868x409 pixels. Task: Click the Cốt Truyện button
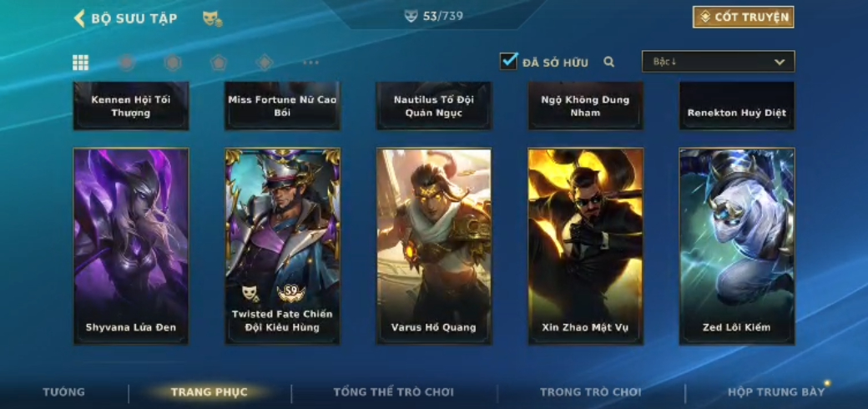[x=744, y=18]
